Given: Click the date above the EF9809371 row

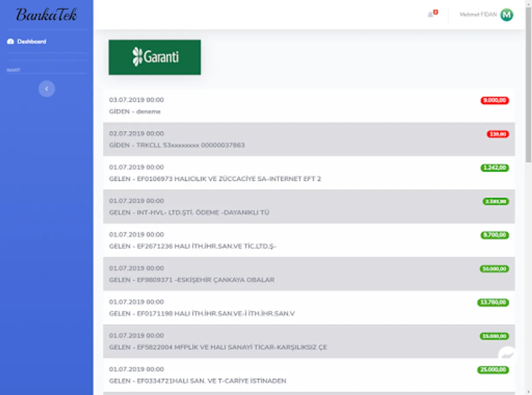Looking at the screenshot, I should pyautogui.click(x=136, y=268).
